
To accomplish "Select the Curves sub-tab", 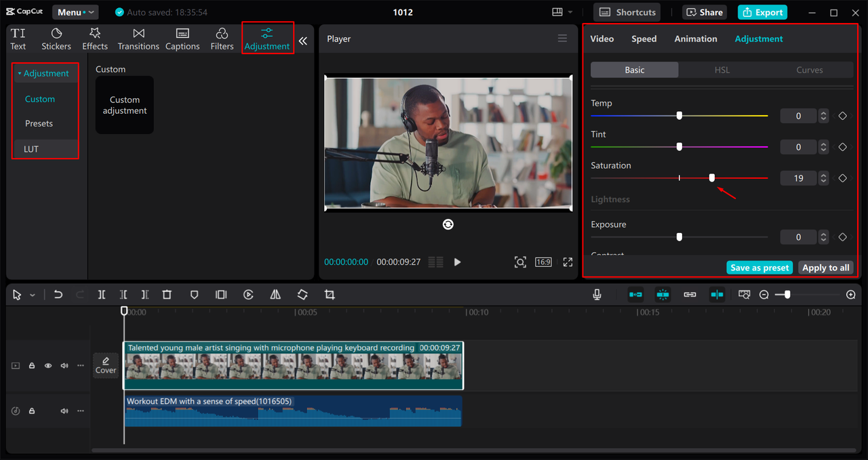I will click(809, 70).
